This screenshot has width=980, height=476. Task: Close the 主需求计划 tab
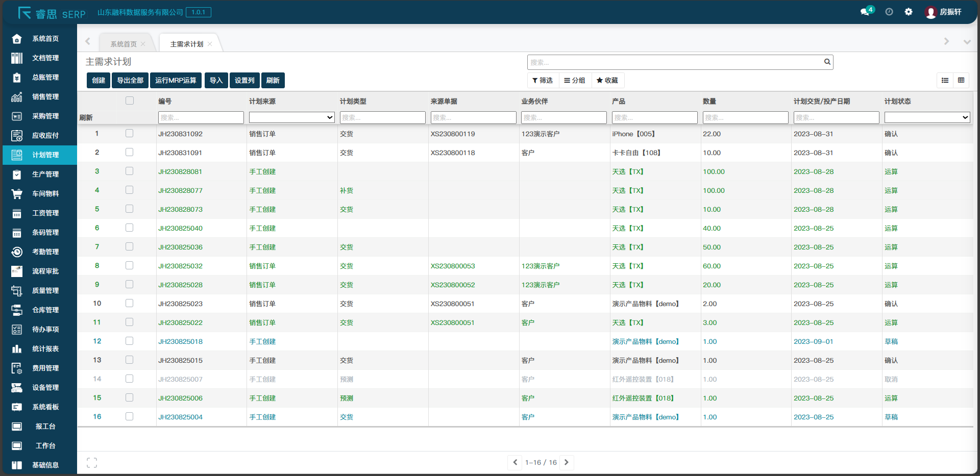pyautogui.click(x=210, y=44)
